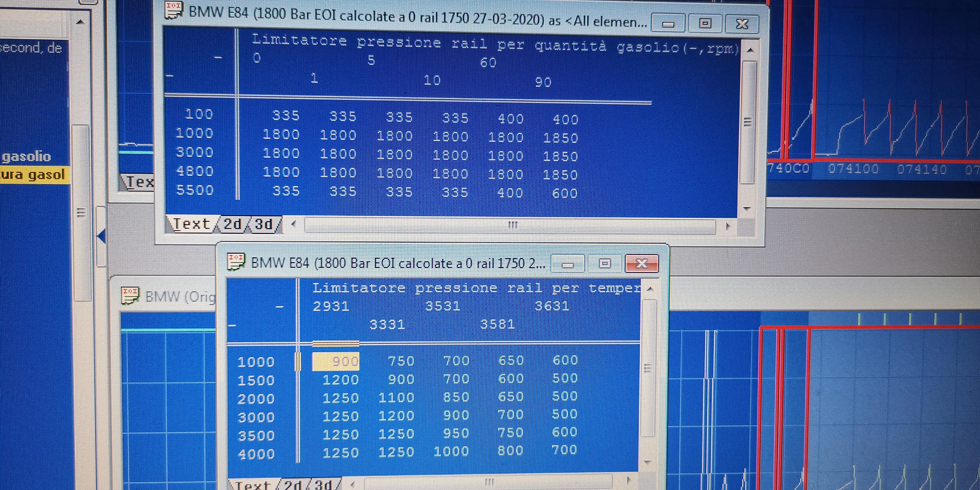Click row header 5500 in the top table
The height and width of the screenshot is (490, 980).
point(194,190)
